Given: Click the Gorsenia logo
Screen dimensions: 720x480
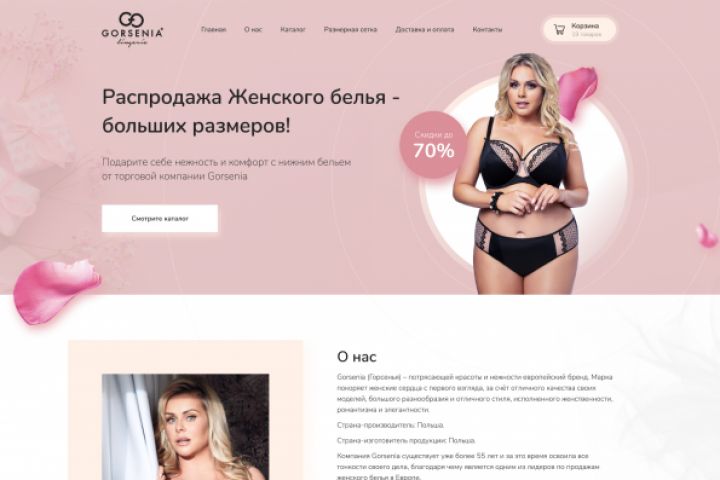Looking at the screenshot, I should click(x=132, y=29).
